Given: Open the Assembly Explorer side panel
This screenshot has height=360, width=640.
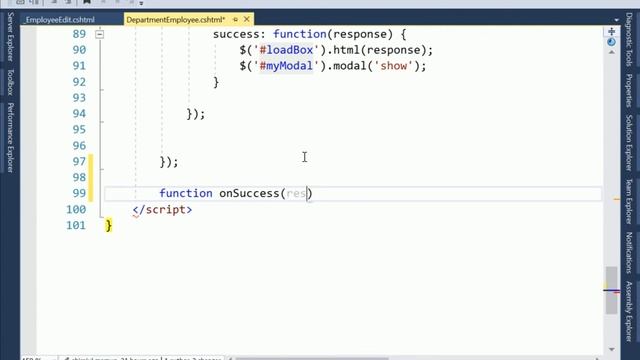Looking at the screenshot, I should [x=629, y=311].
